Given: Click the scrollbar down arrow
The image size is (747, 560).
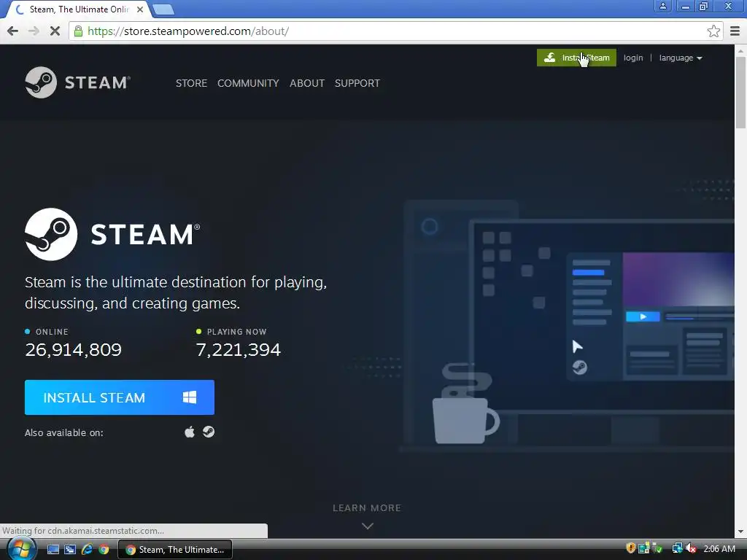Looking at the screenshot, I should coord(740,532).
